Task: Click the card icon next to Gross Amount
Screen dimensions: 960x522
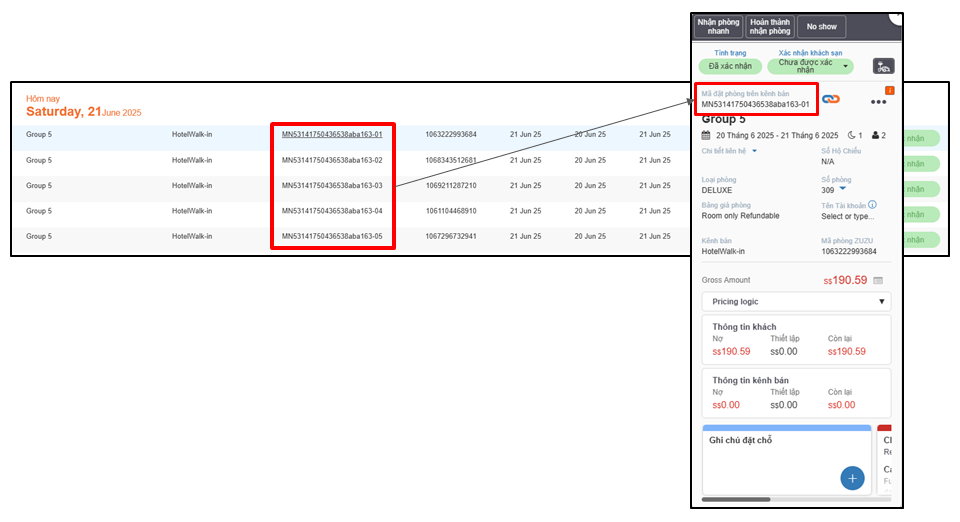Action: (878, 280)
